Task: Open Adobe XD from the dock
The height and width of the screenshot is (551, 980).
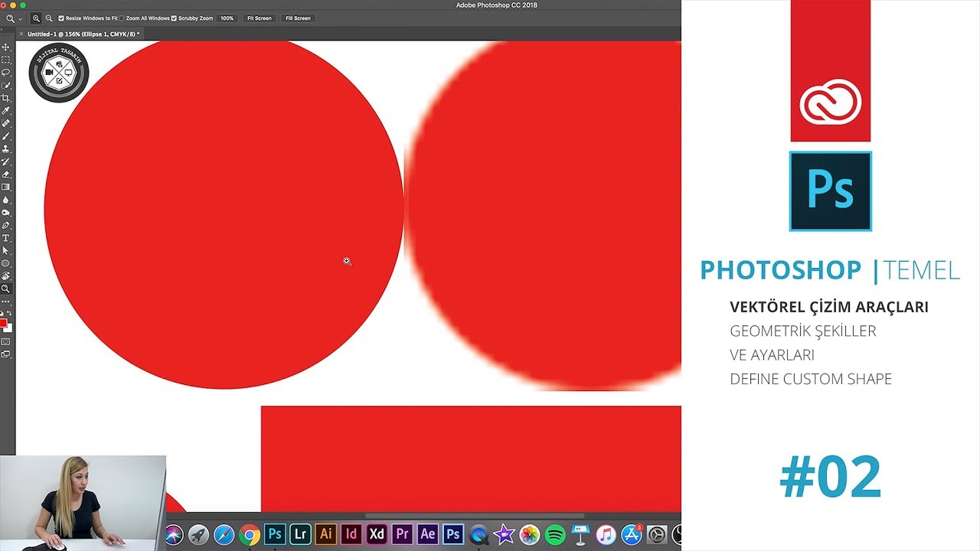Action: pyautogui.click(x=377, y=534)
